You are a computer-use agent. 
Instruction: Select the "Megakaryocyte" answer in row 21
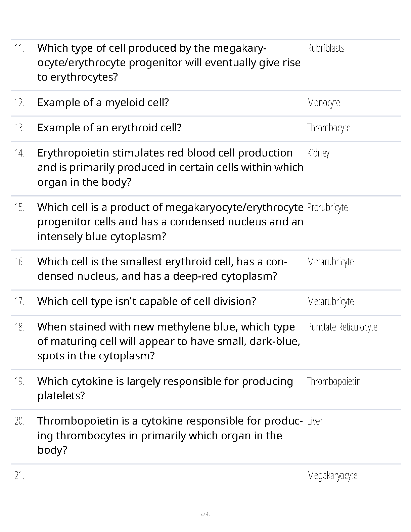click(x=332, y=476)
